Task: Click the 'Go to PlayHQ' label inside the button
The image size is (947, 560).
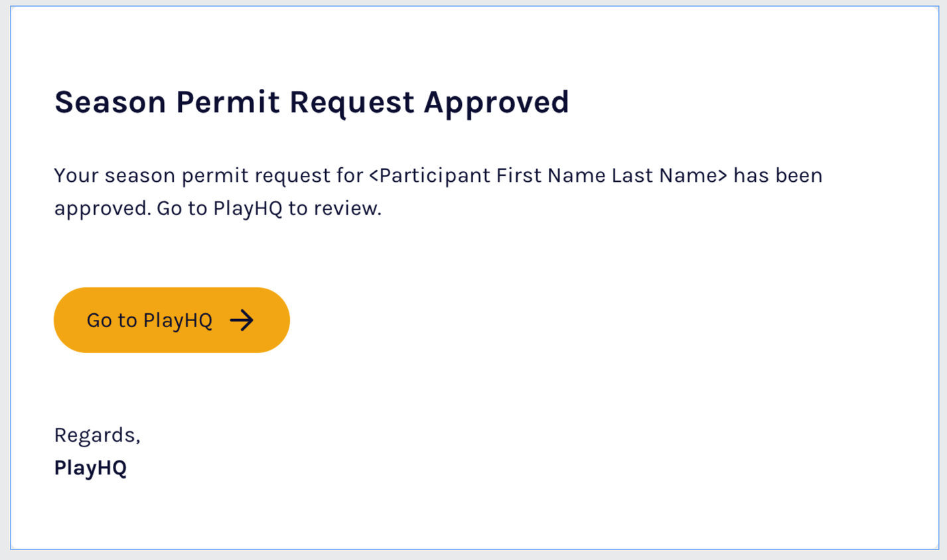Action: pos(149,320)
